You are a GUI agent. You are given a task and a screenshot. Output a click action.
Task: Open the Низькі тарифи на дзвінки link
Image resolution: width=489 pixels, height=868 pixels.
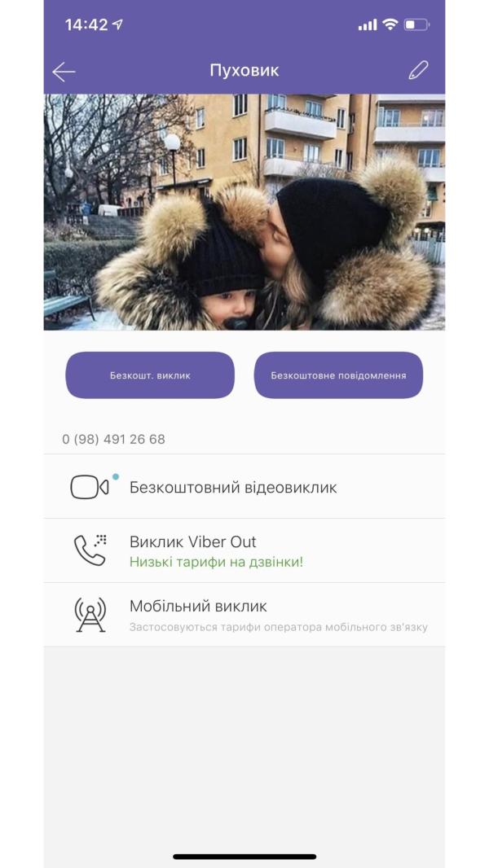pyautogui.click(x=217, y=563)
